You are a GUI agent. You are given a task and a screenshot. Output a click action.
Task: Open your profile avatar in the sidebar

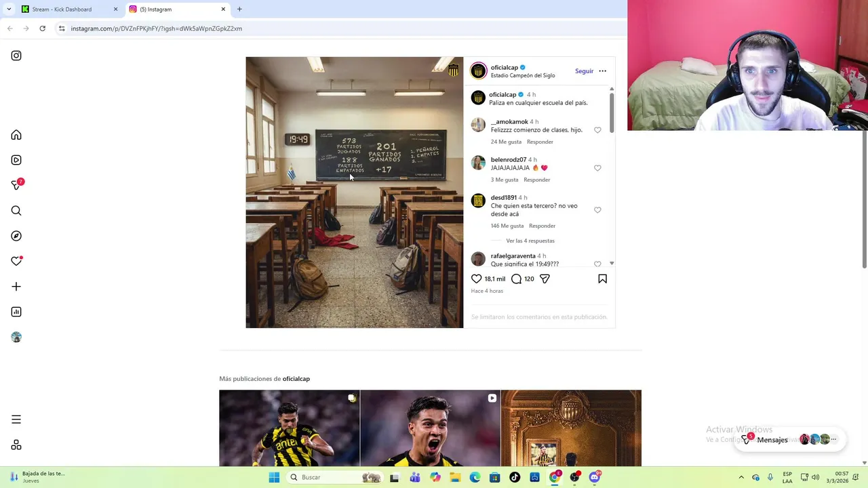(16, 337)
